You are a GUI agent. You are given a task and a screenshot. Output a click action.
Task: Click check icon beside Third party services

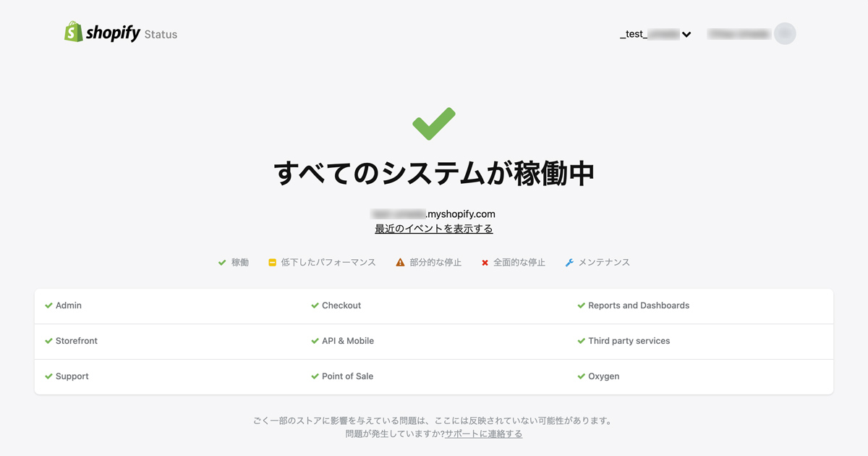tap(581, 341)
